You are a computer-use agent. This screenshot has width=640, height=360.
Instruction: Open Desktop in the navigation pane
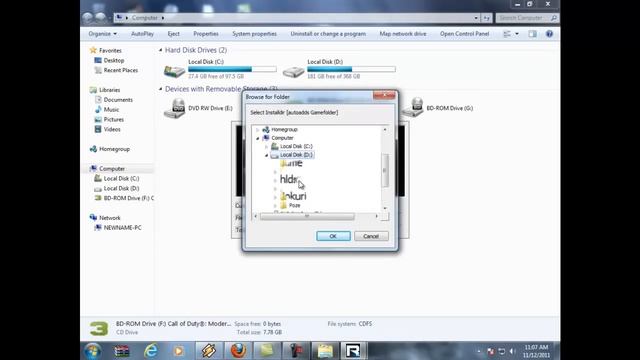(x=113, y=60)
